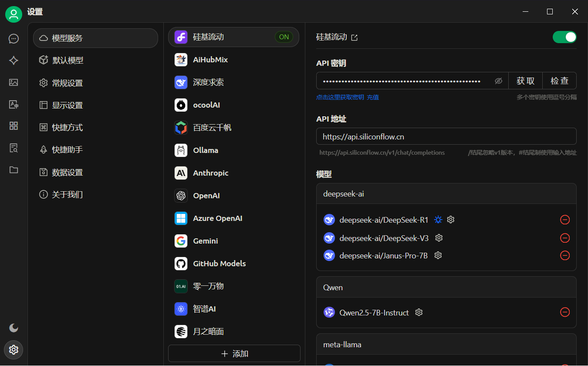The image size is (588, 366).
Task: Click meta-llama model group header
Action: click(x=446, y=344)
